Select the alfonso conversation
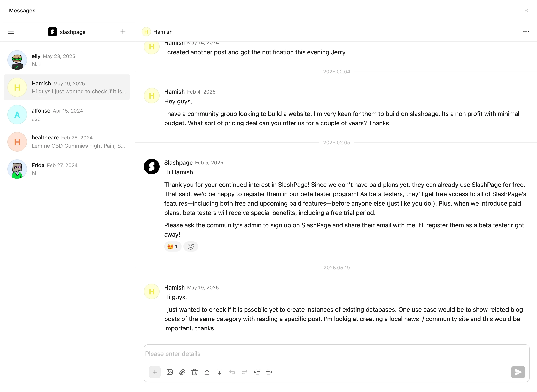 [x=67, y=115]
